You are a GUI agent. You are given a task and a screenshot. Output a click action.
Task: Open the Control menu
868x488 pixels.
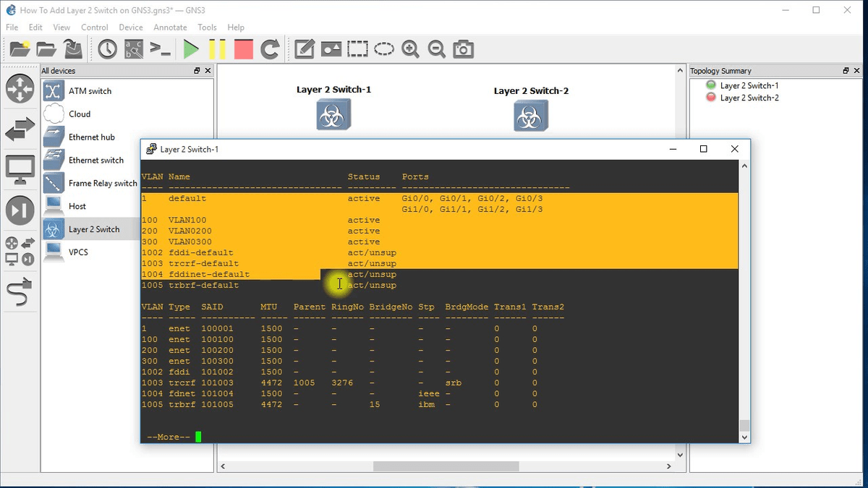click(95, 27)
